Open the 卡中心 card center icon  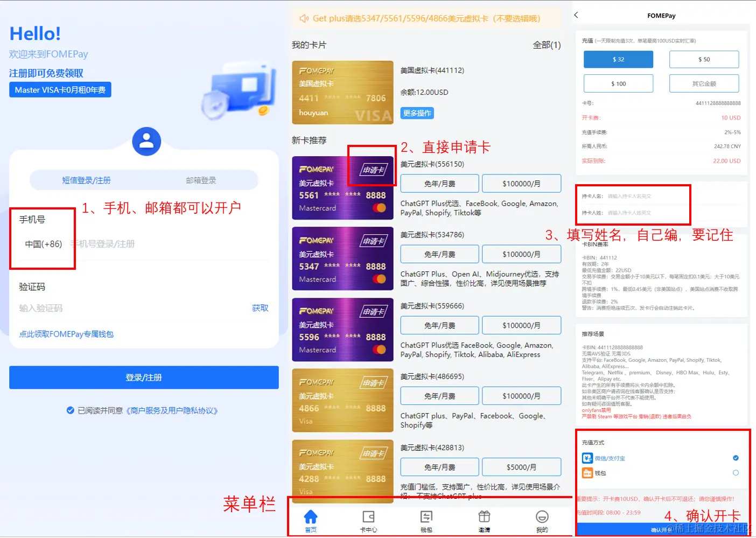point(368,517)
